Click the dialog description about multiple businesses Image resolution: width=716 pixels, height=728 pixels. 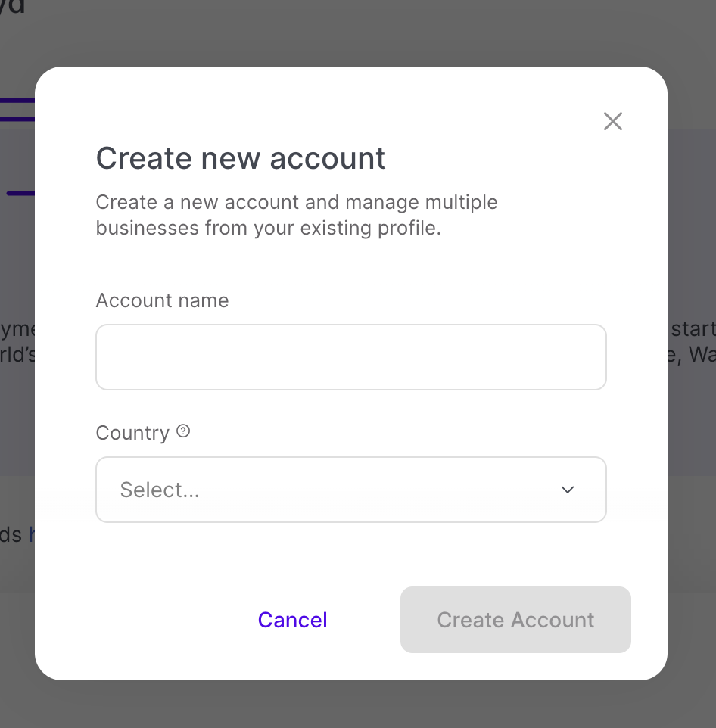tap(296, 215)
